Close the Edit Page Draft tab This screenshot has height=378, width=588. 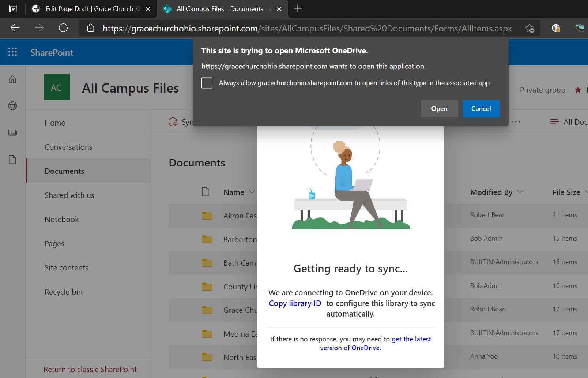click(148, 9)
